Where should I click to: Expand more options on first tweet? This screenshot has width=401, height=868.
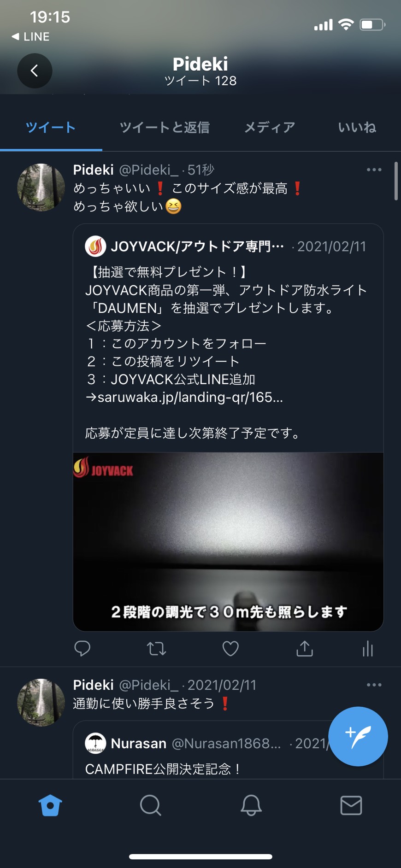click(374, 170)
